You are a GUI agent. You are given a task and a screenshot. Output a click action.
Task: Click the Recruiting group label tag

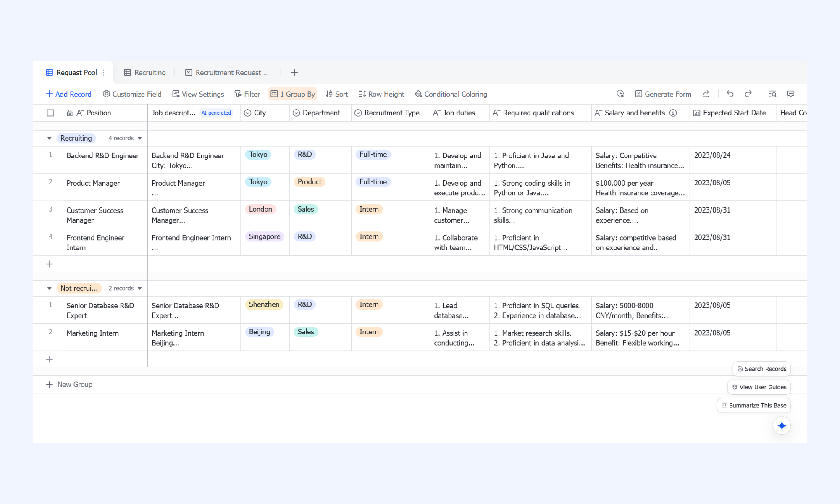point(76,138)
